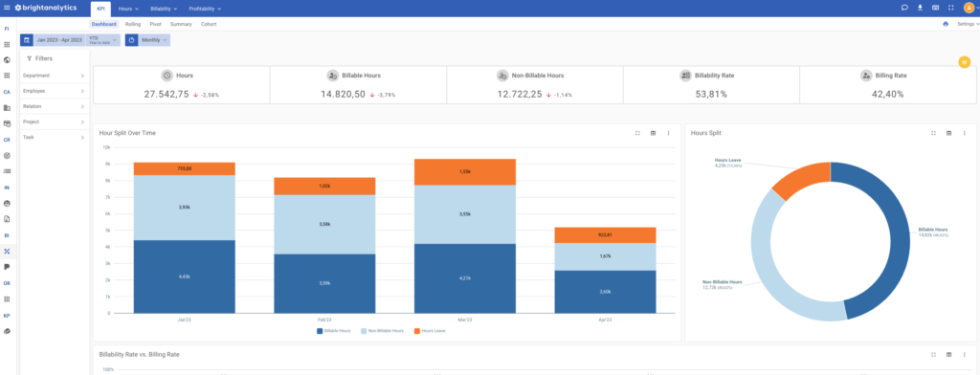Click the Billable Hours KPI card
This screenshot has width=980, height=375.
pyautogui.click(x=358, y=85)
